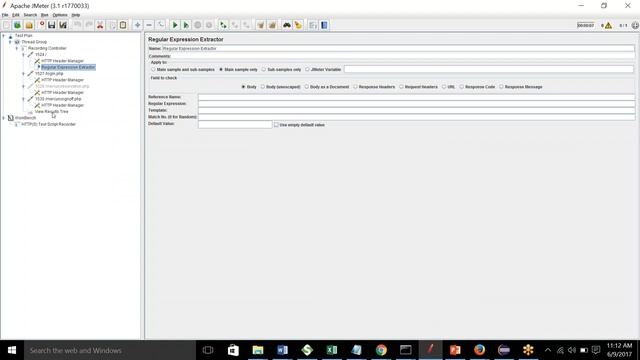Click the Copy toolbar icon
640x360 pixels.
111,25
